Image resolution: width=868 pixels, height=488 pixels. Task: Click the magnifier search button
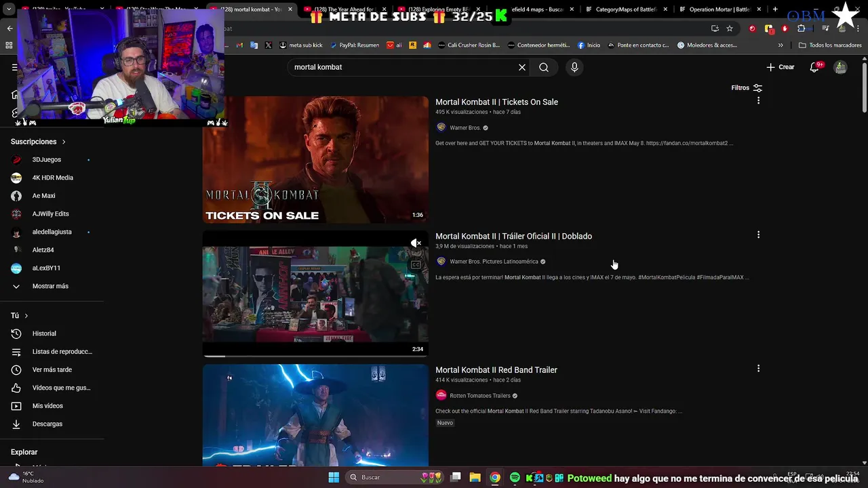click(x=544, y=67)
